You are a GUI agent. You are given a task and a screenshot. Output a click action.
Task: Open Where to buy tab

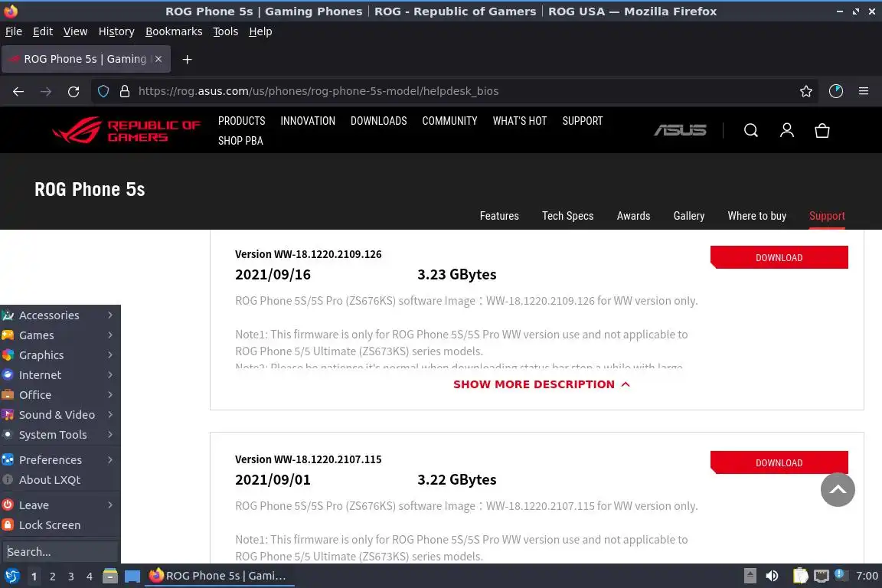point(756,215)
